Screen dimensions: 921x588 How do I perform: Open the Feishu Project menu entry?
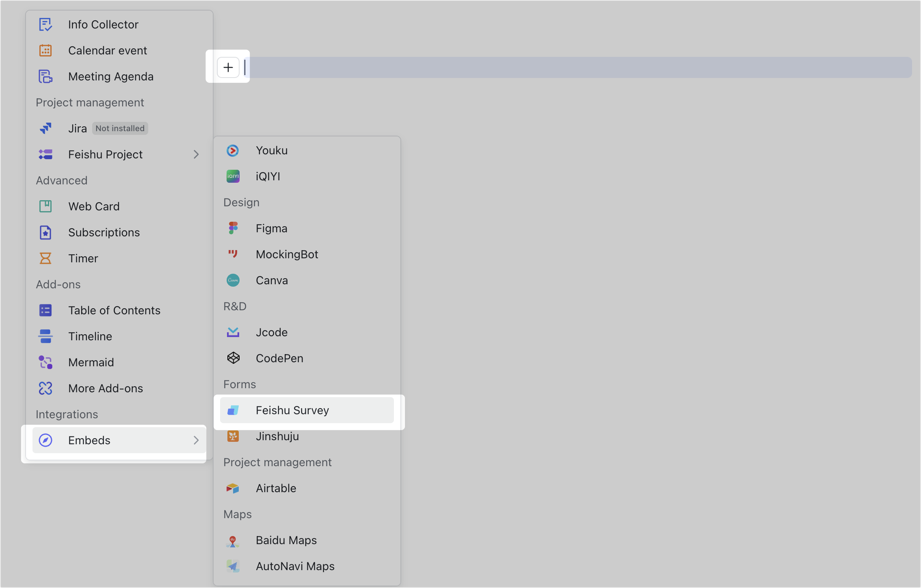tap(119, 154)
